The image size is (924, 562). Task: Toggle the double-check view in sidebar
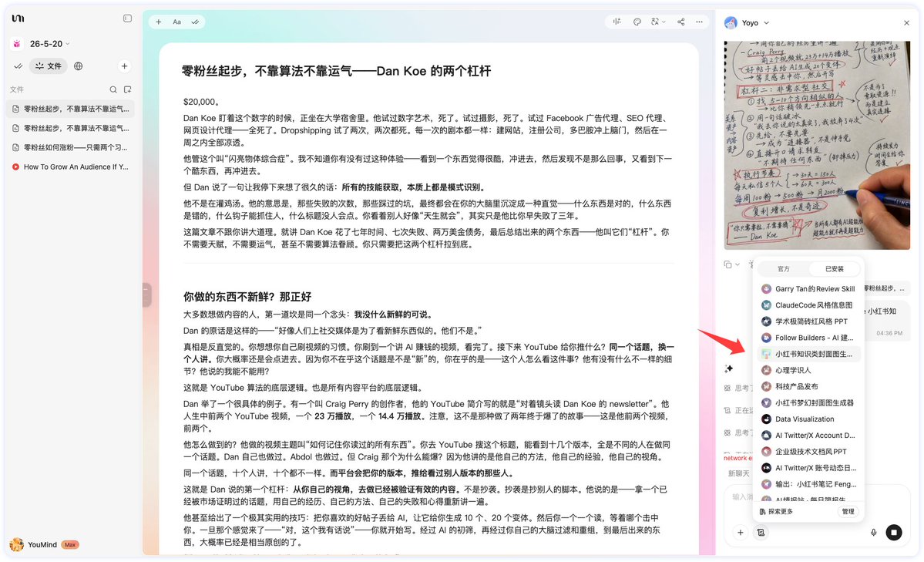coord(18,66)
